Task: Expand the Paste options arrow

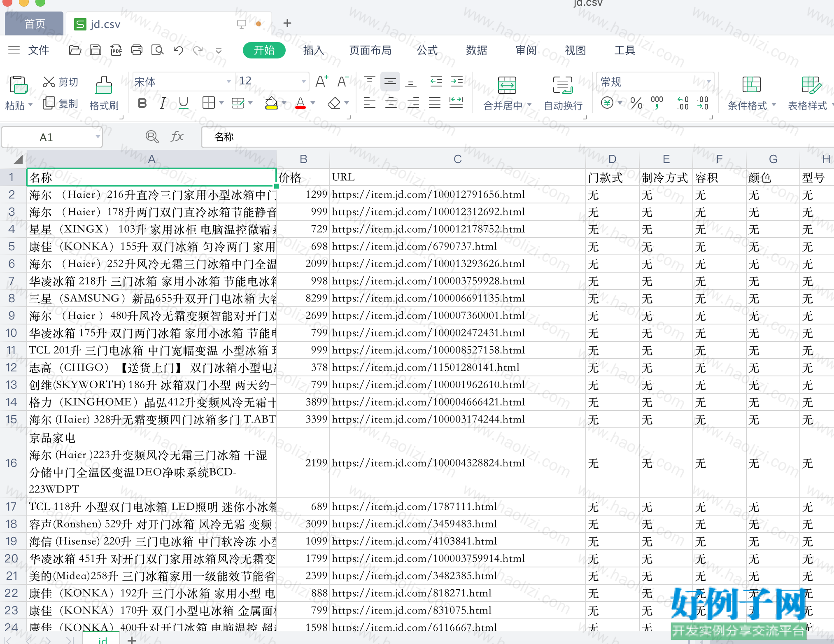Action: [30, 105]
